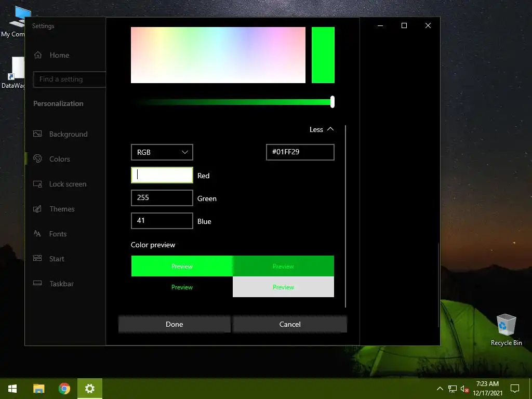Screen dimensions: 532x399
Task: Show hidden system tray icons
Action: 440,389
